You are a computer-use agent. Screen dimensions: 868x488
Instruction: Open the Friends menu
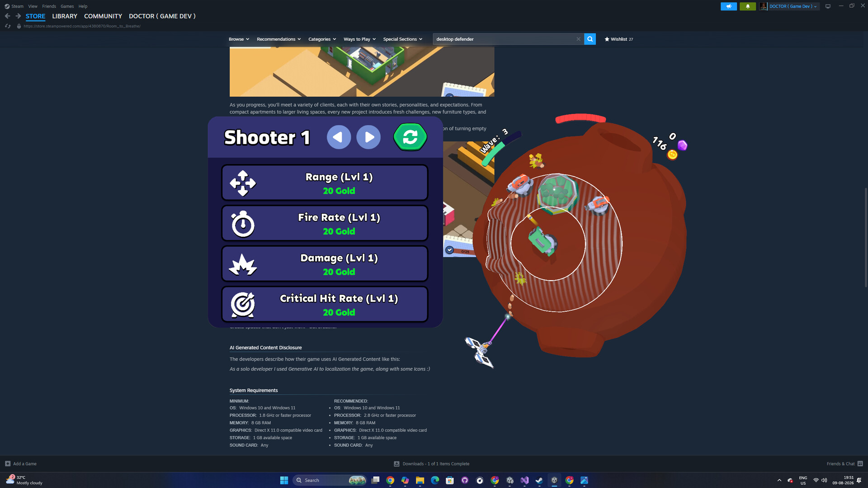49,6
